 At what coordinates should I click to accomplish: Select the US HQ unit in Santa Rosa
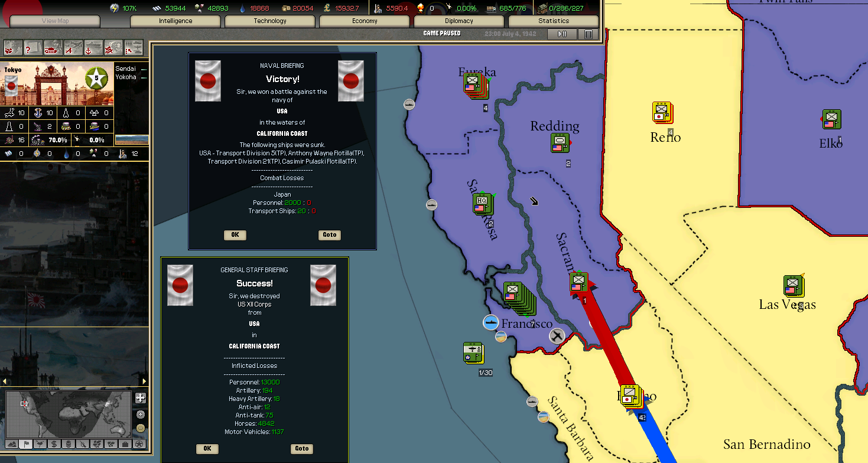(482, 204)
